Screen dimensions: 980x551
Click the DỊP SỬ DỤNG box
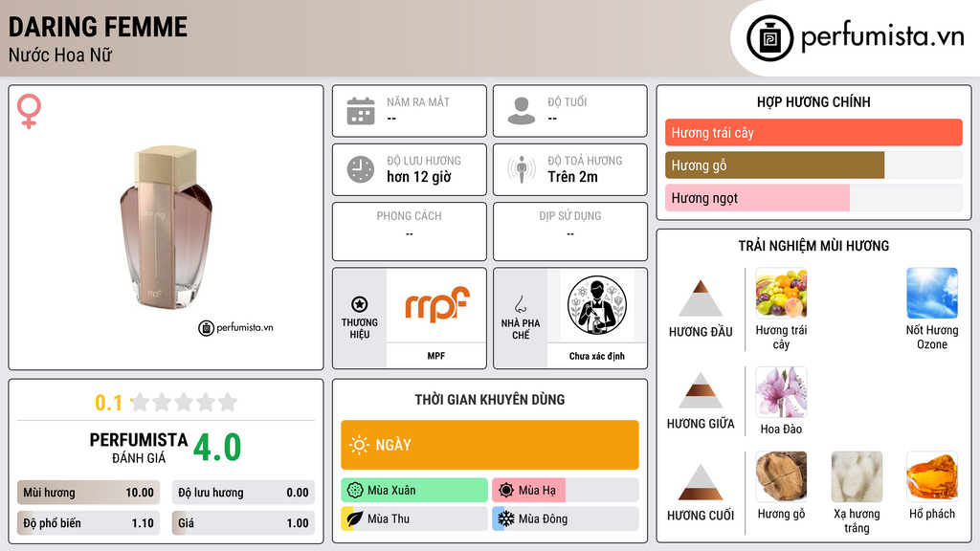570,231
